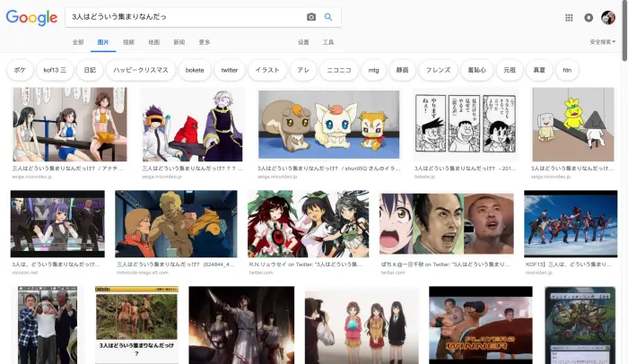Viewport: 628px width, 364px height.
Task: Open the bokete.jp source link
Action: click(x=424, y=177)
